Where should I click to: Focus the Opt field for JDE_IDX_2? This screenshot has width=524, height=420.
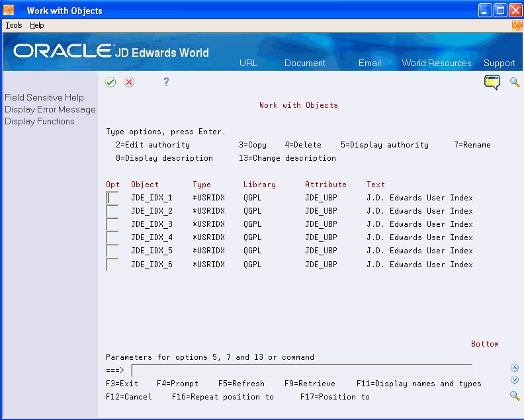pyautogui.click(x=112, y=211)
